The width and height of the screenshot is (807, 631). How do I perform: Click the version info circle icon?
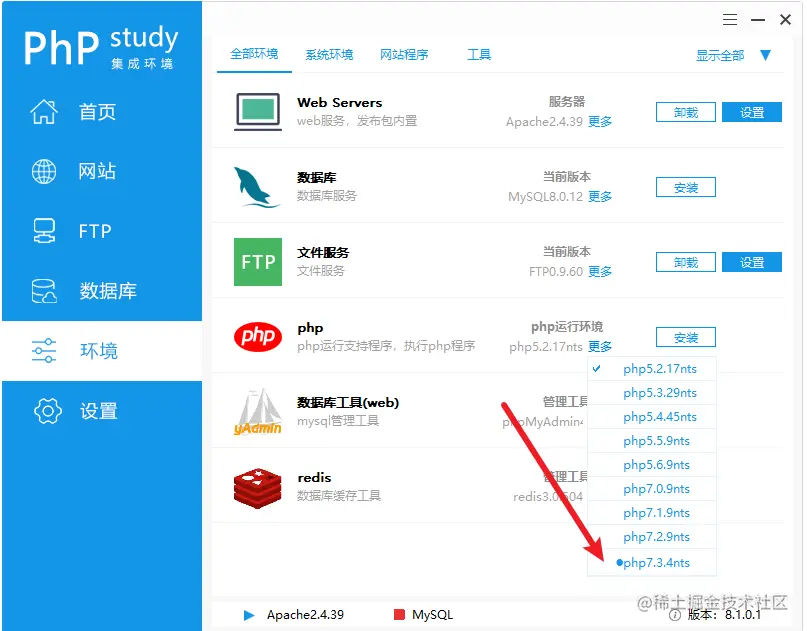[675, 615]
